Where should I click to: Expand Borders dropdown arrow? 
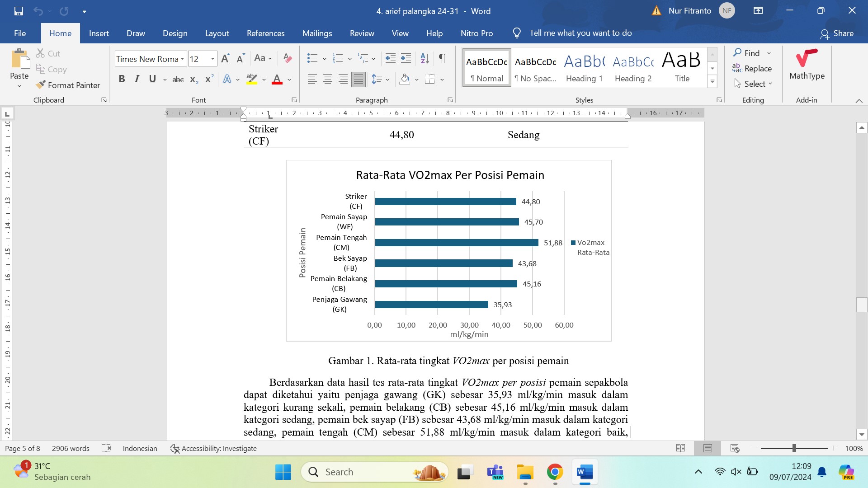[442, 80]
